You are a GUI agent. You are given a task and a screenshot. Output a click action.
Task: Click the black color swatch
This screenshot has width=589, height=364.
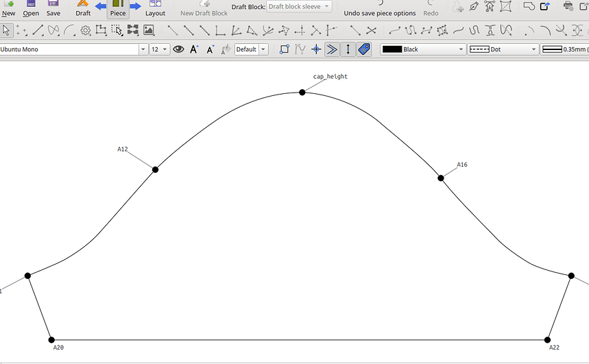point(392,49)
